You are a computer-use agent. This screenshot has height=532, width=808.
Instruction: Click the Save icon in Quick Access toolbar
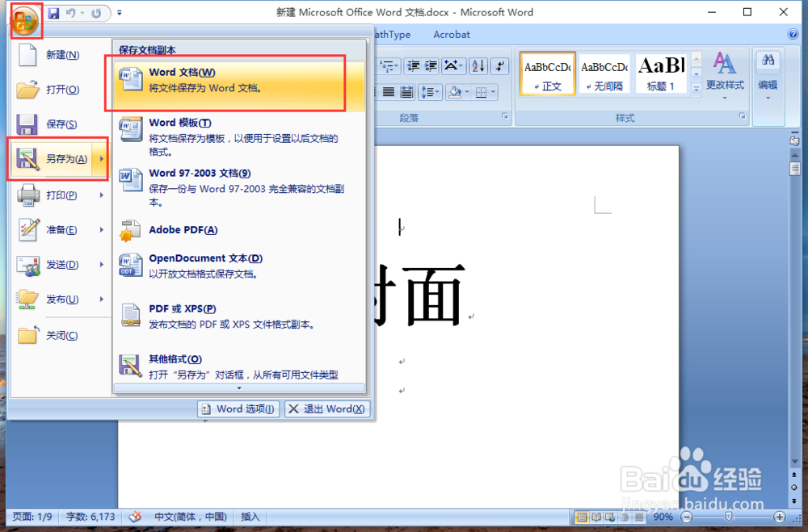[x=53, y=14]
